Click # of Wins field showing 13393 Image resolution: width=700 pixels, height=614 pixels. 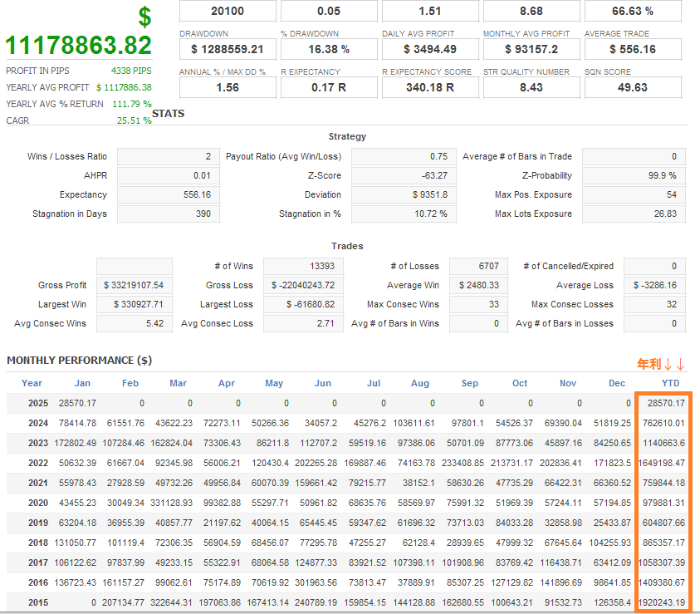(304, 266)
